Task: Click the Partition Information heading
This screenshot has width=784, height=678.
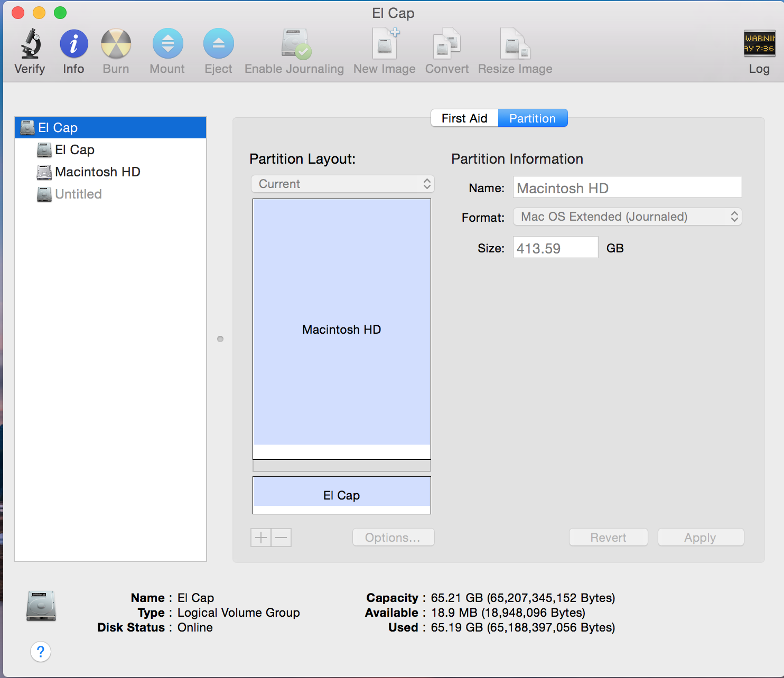Action: [517, 159]
